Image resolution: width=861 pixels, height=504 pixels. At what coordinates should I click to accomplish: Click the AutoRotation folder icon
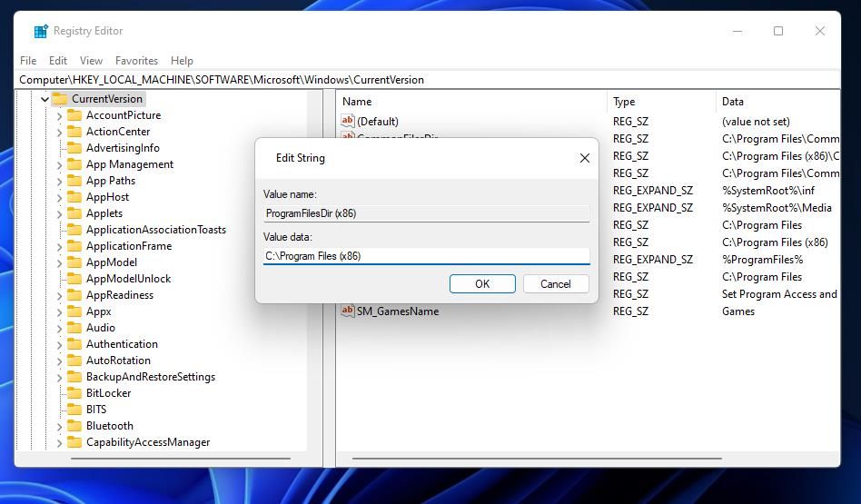pos(74,361)
